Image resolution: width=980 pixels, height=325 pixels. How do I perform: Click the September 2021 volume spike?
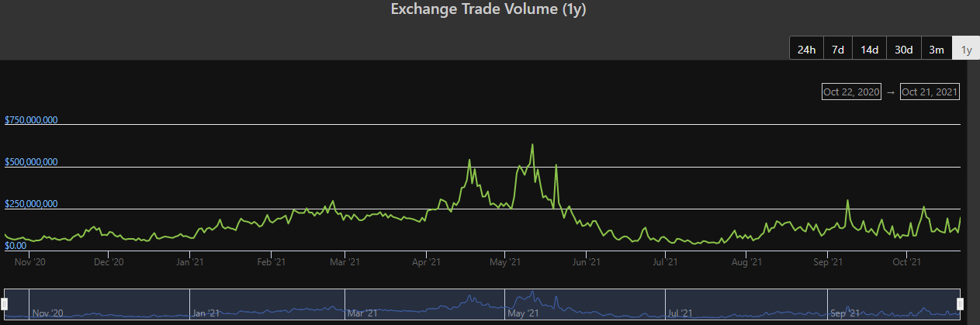click(x=847, y=201)
